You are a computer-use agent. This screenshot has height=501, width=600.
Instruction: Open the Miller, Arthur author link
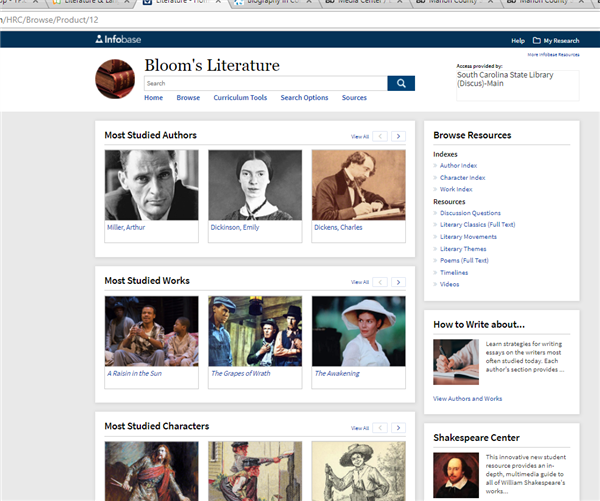point(126,227)
